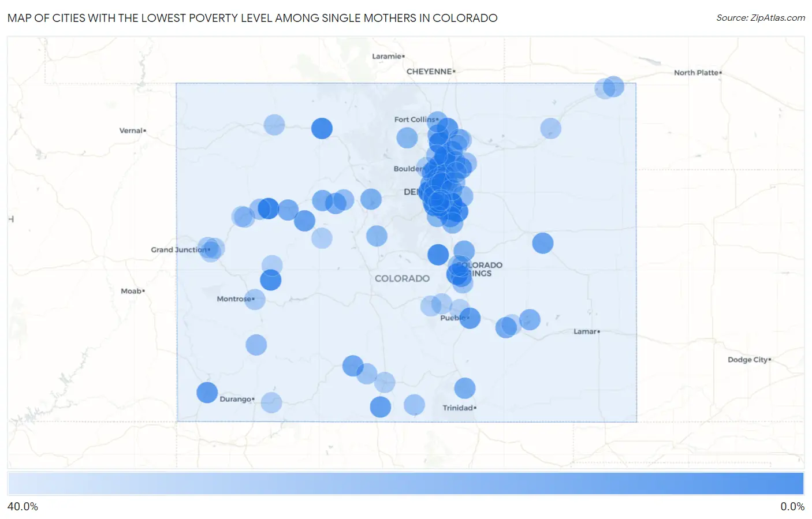Image resolution: width=812 pixels, height=519 pixels.
Task: Click the bubble directly above Trinidad label
Action: 464,388
